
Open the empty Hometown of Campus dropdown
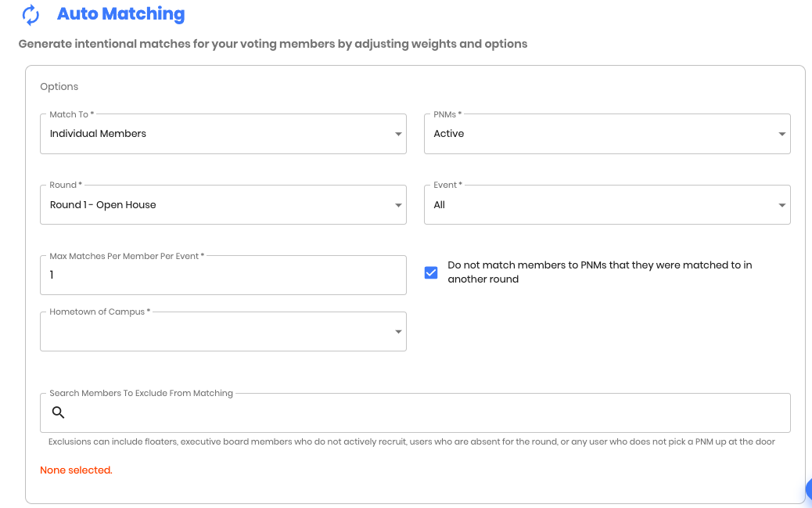[223, 332]
